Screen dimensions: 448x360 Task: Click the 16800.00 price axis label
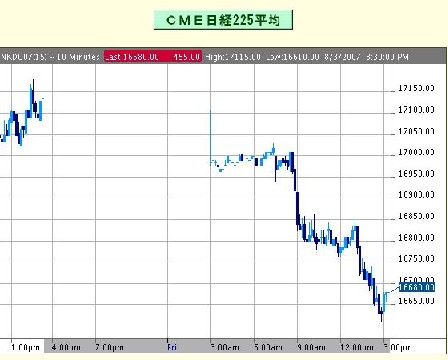point(416,237)
